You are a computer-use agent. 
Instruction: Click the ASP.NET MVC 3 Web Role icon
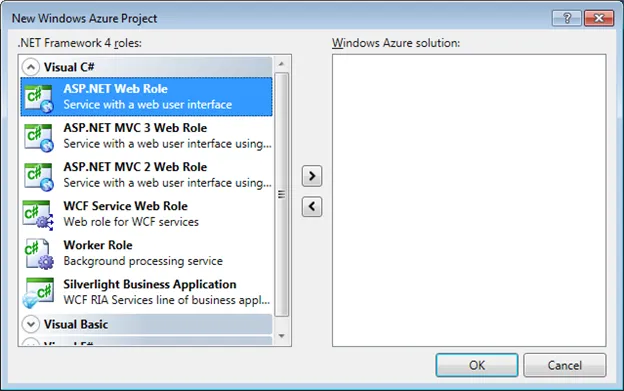click(39, 137)
